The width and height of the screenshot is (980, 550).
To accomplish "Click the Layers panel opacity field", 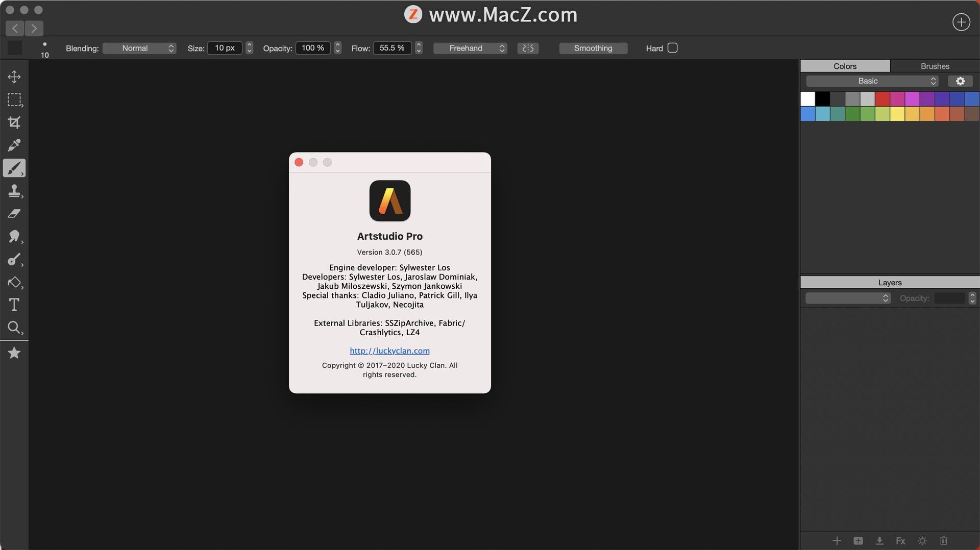I will click(x=950, y=298).
